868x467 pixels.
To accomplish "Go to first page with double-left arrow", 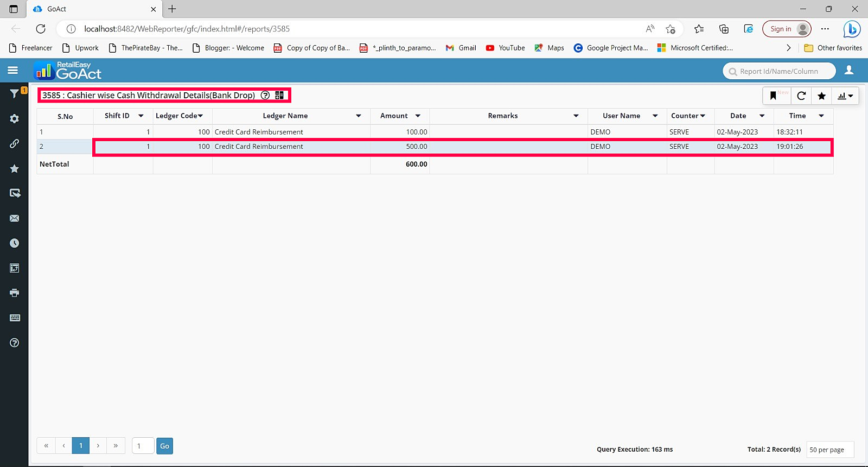I will pos(46,446).
